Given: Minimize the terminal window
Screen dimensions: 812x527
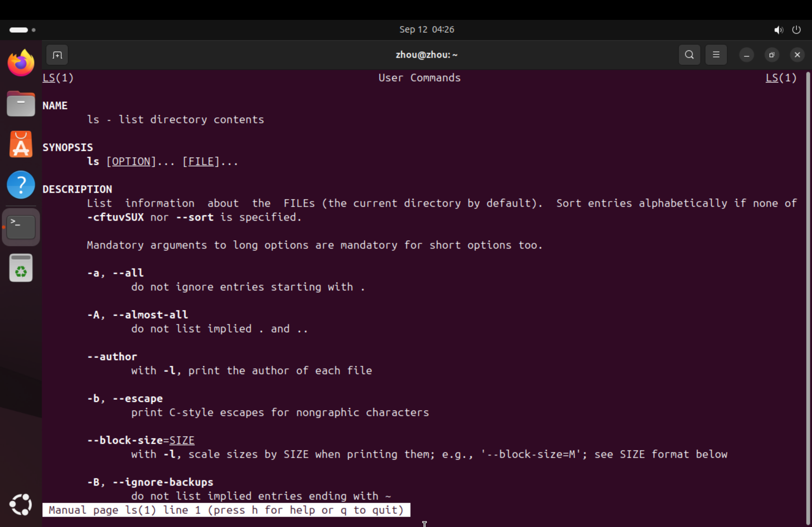Looking at the screenshot, I should (746, 55).
